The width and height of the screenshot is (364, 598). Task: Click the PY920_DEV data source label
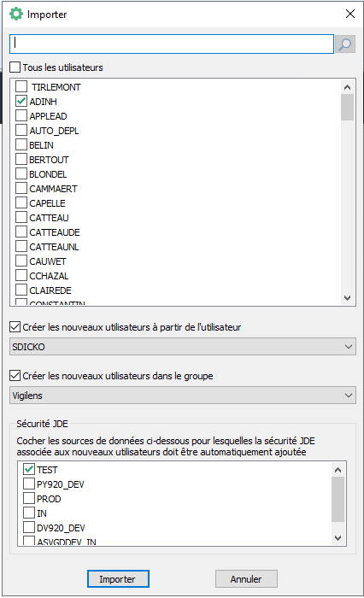[x=61, y=484]
